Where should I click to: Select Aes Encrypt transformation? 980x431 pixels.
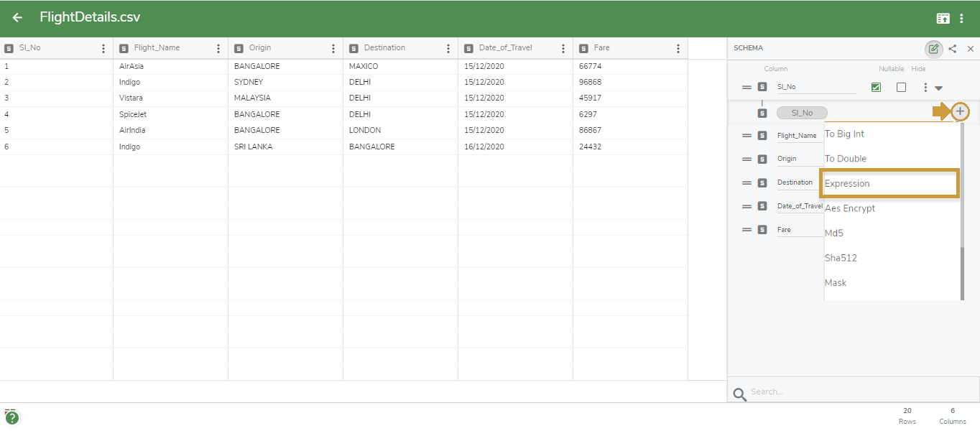851,208
